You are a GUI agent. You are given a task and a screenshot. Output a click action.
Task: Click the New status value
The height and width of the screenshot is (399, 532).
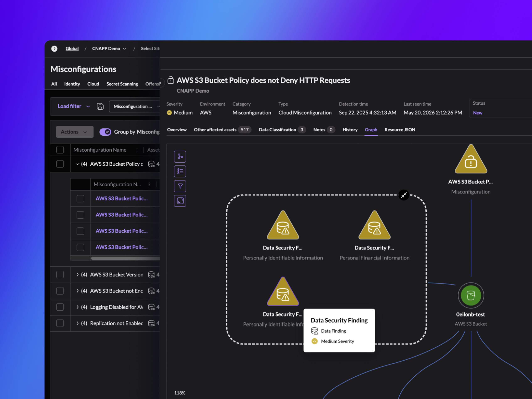(x=477, y=113)
